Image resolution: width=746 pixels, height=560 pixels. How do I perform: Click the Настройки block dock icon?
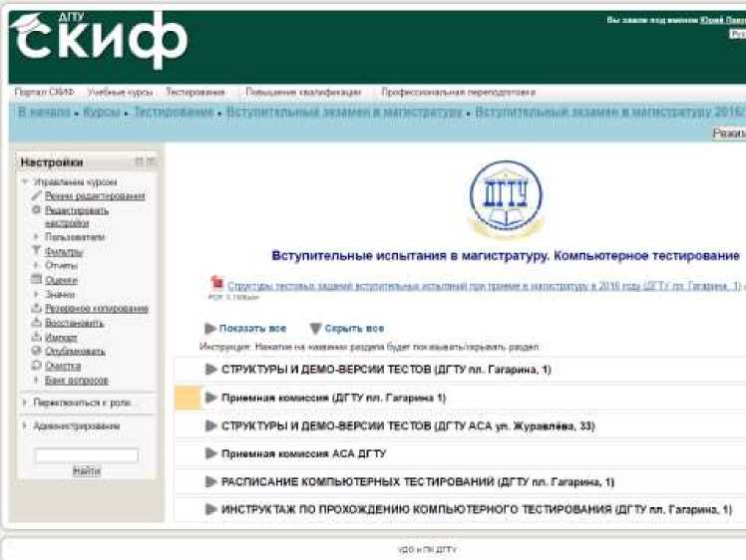(139, 161)
